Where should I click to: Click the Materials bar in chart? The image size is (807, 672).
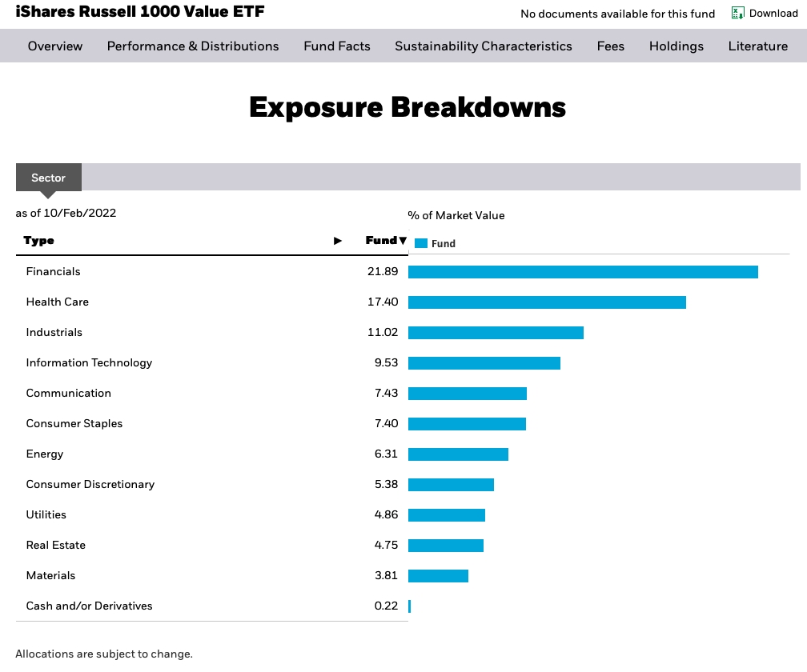click(x=439, y=576)
